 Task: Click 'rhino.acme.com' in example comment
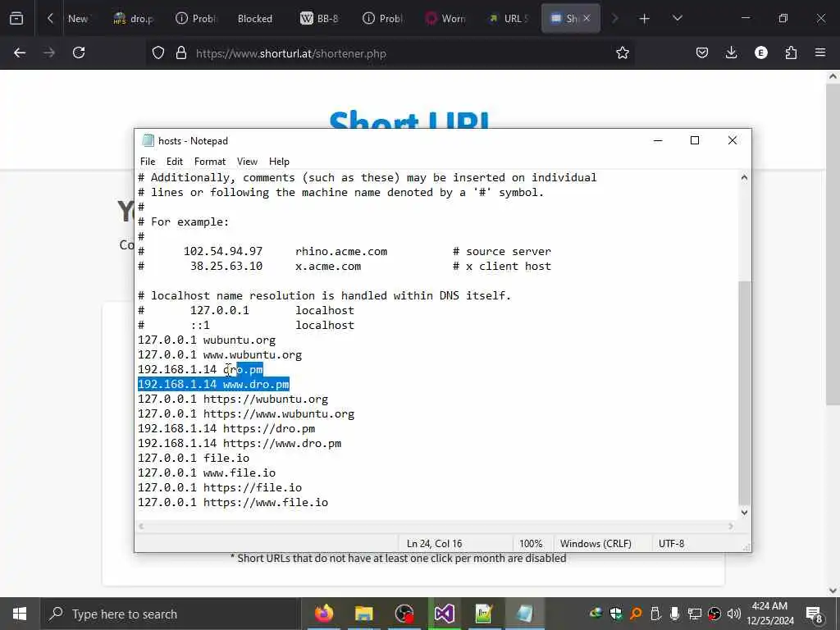(341, 252)
